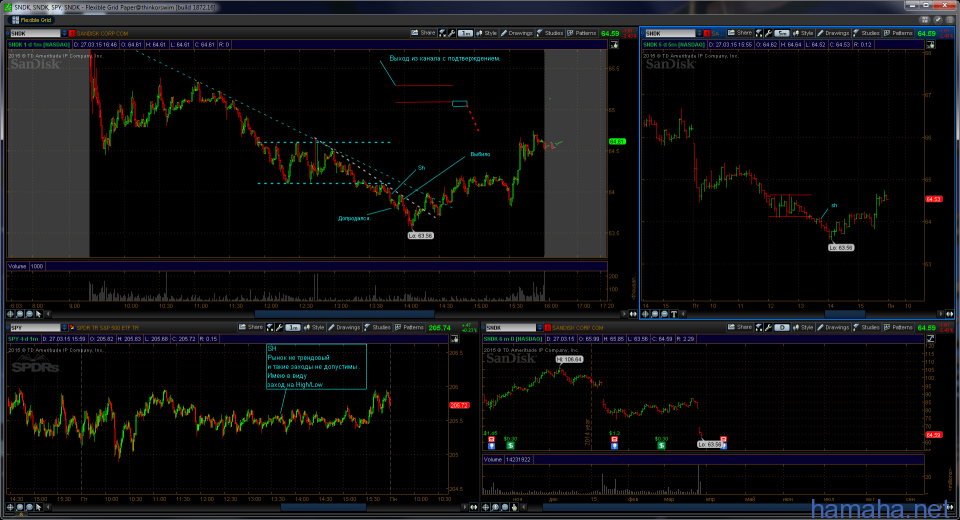Open Style menu in the top-right 5m chart
960x520 pixels.
tap(803, 33)
